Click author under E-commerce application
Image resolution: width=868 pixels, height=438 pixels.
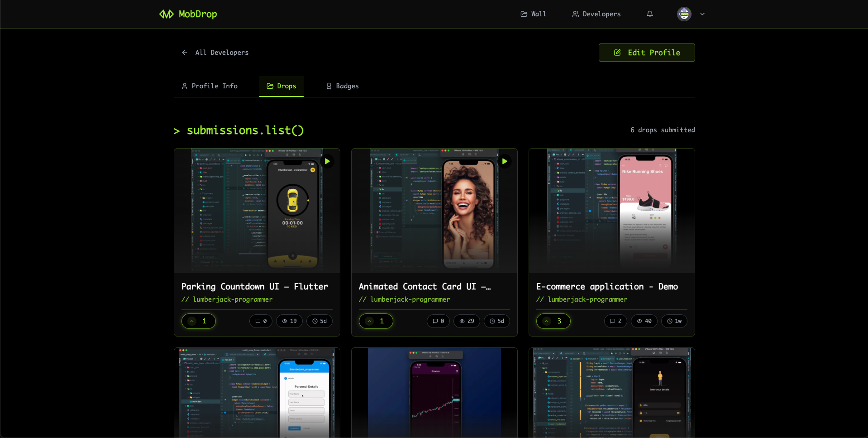[x=582, y=299]
